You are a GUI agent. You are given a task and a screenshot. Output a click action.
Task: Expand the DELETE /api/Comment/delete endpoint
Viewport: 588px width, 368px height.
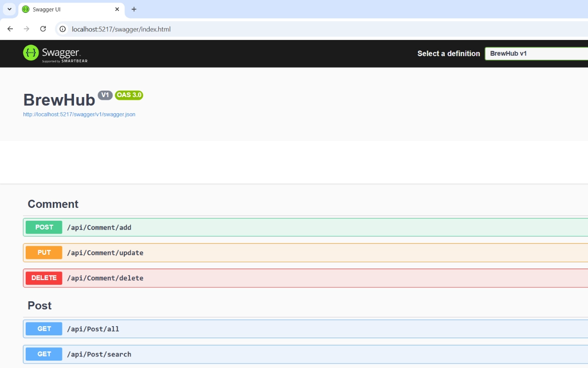point(105,278)
